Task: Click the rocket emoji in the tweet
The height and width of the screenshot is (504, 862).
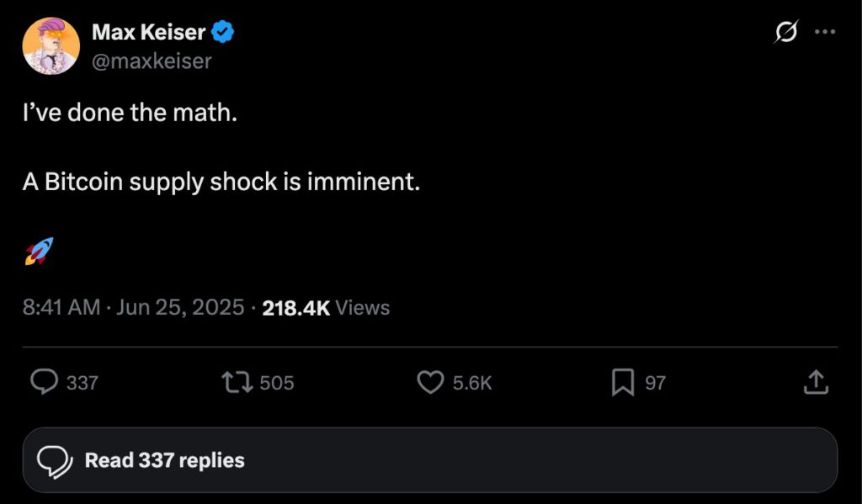Action: click(x=39, y=251)
